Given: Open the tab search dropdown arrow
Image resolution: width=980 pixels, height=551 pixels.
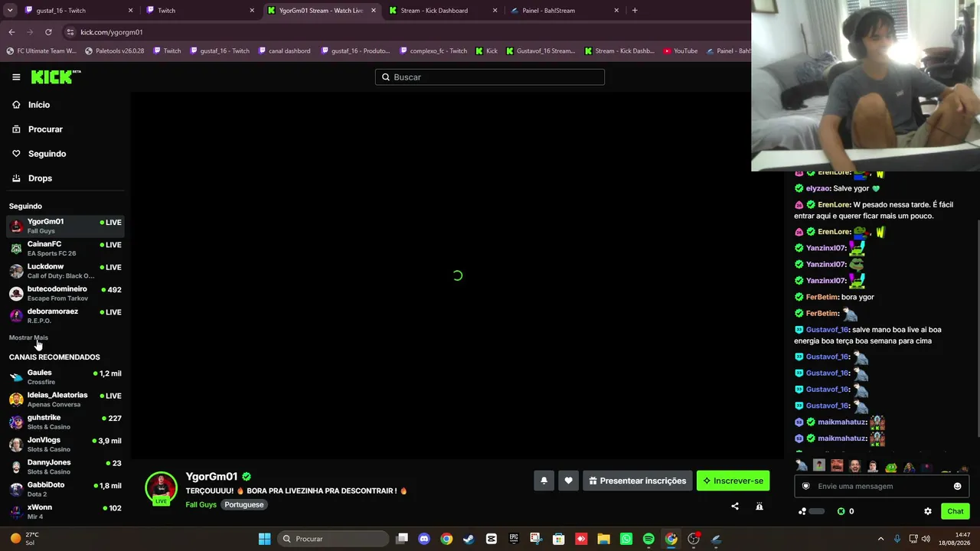Looking at the screenshot, I should [x=8, y=11].
